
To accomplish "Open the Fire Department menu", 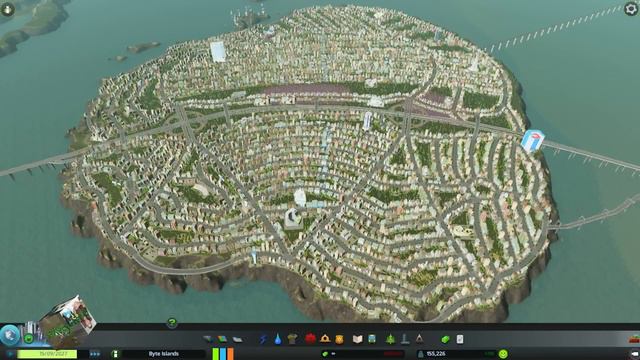I will tap(325, 339).
